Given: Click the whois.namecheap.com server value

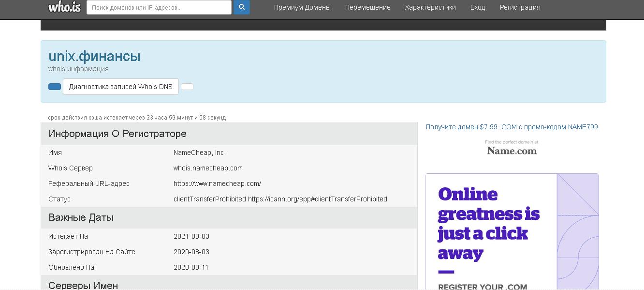Looking at the screenshot, I should [x=208, y=168].
